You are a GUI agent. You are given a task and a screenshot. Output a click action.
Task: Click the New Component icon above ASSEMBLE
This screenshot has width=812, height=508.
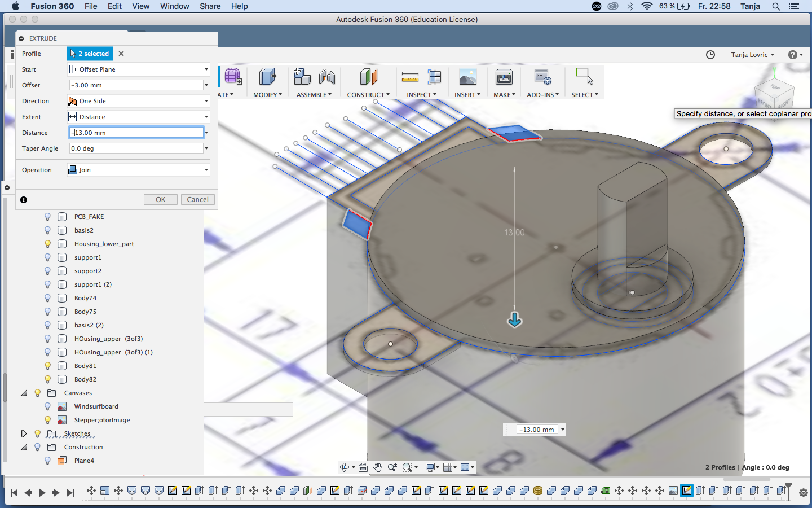click(302, 77)
